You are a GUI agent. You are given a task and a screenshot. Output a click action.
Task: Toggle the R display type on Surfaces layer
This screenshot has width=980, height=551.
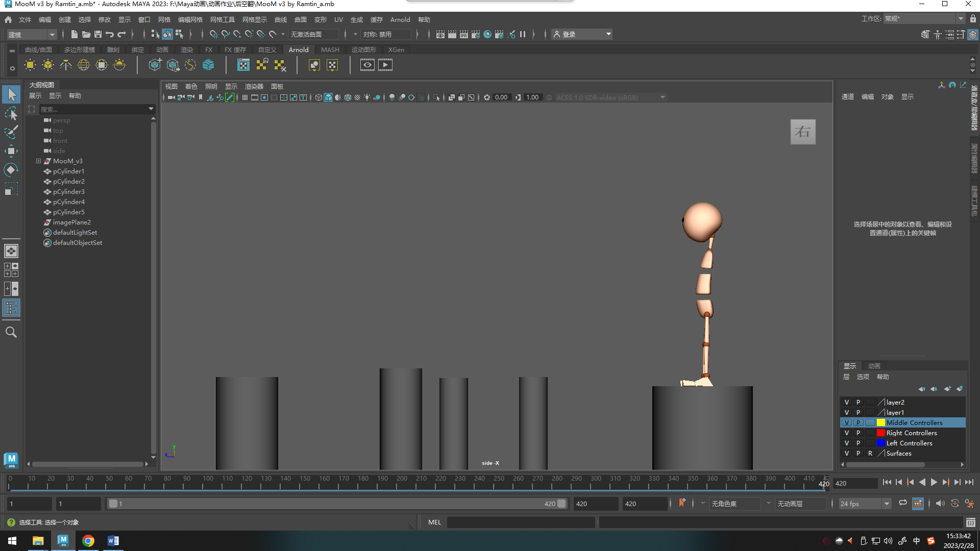tap(870, 453)
